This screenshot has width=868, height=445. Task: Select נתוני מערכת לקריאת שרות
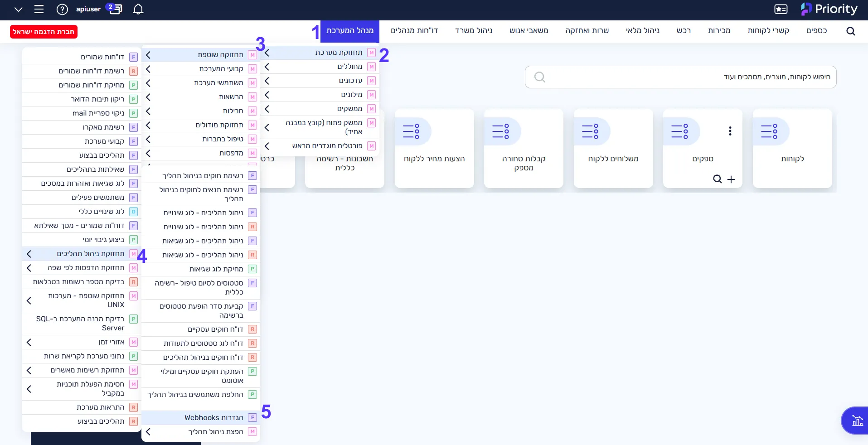(82, 356)
